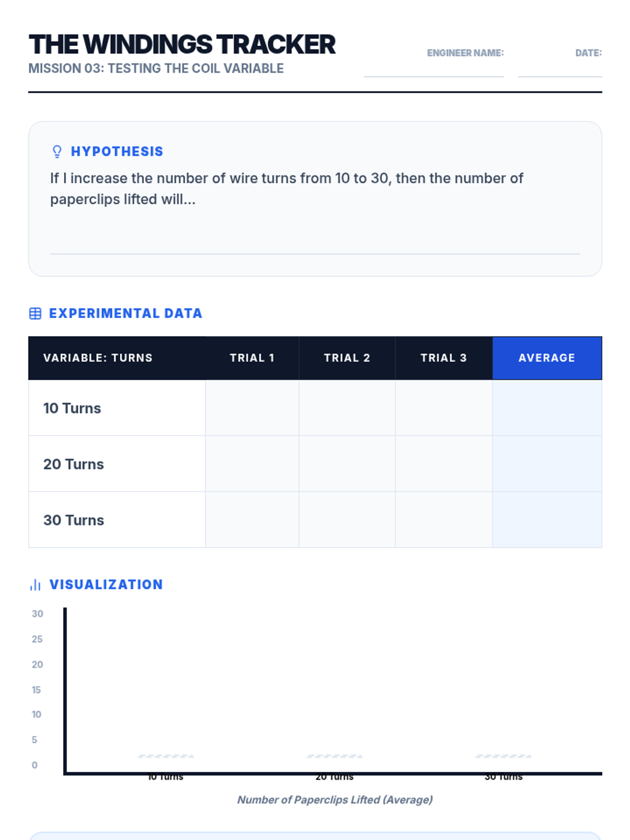This screenshot has width=630, height=840.
Task: Click the VARIABLE: TURNS column header
Action: (98, 358)
